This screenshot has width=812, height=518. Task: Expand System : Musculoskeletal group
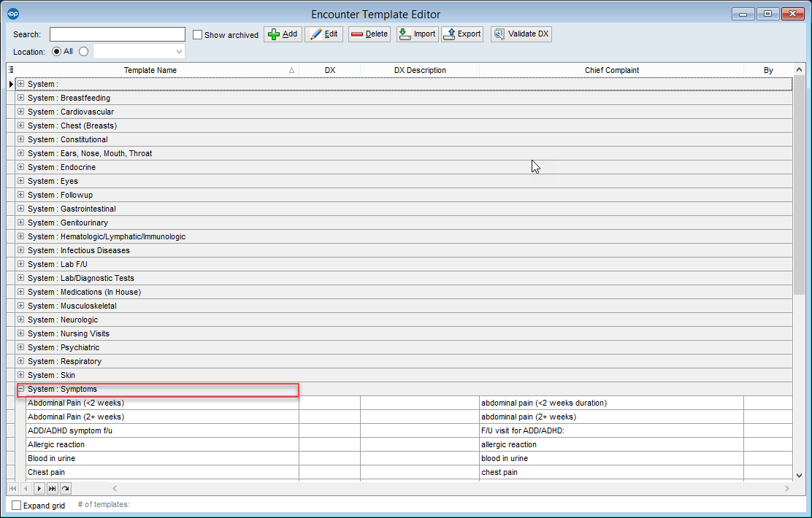pos(20,305)
